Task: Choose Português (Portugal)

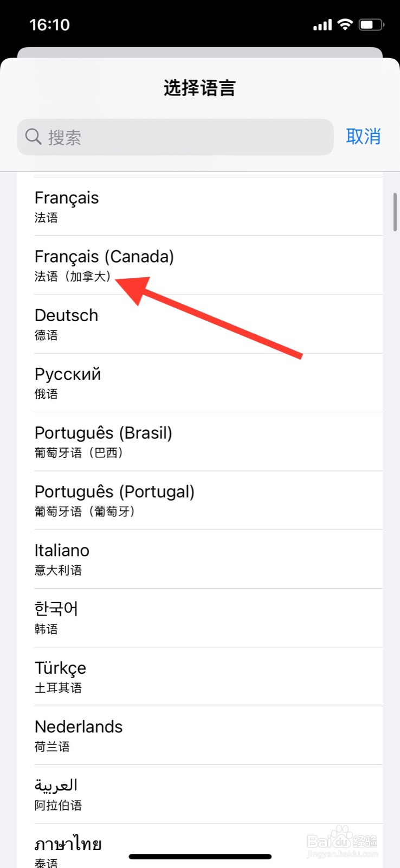Action: [199, 500]
